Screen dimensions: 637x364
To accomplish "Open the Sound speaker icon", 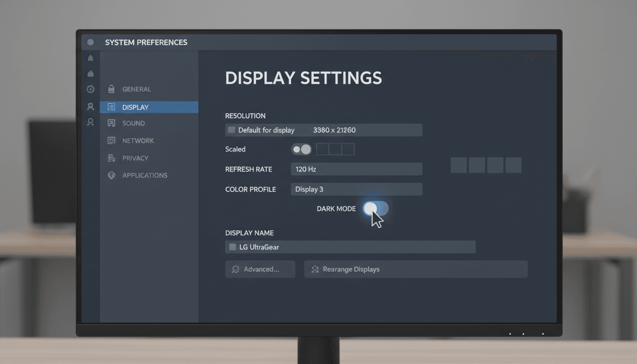I will pos(111,123).
